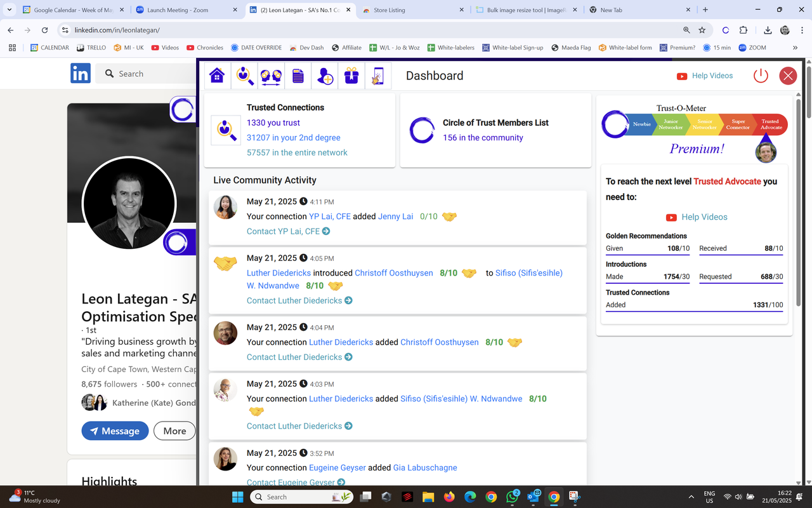Open the browser extensions puzzle icon
The width and height of the screenshot is (812, 508).
(x=743, y=30)
